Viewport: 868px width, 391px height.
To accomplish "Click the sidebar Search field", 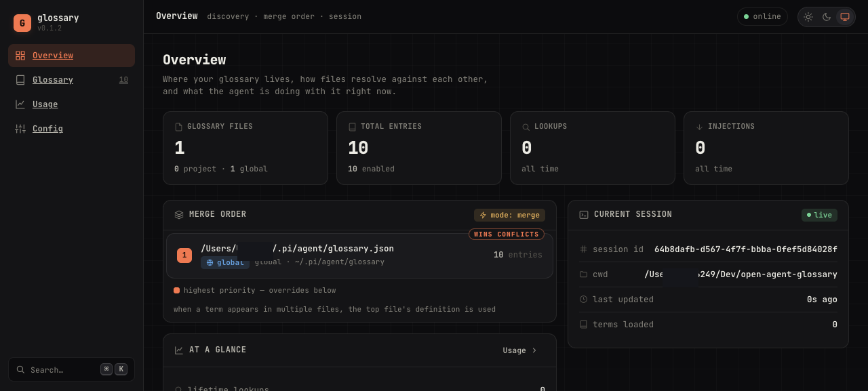I will [x=71, y=369].
